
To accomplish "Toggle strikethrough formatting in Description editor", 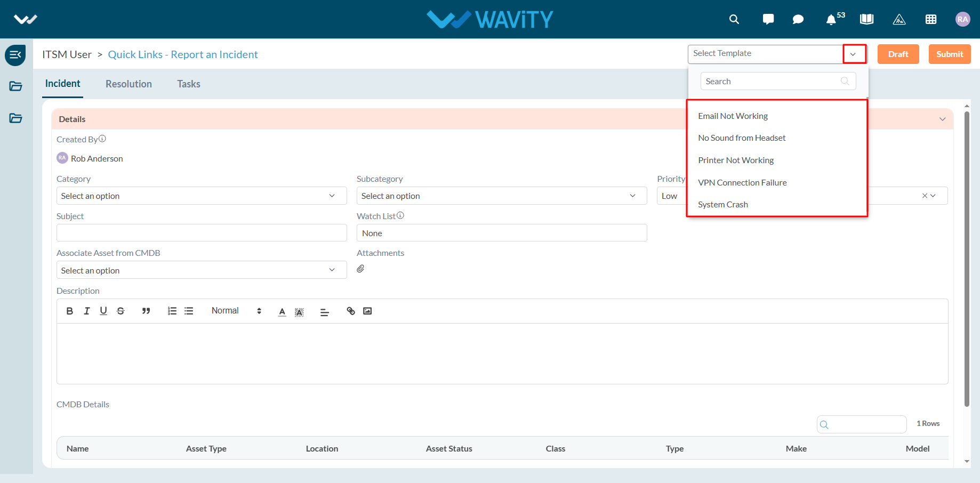I will 121,311.
